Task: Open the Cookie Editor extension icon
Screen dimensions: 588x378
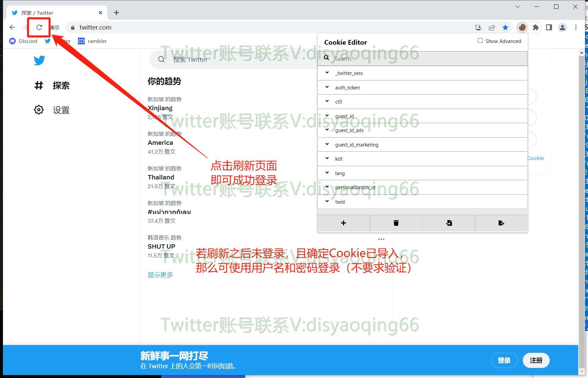Action: click(522, 28)
